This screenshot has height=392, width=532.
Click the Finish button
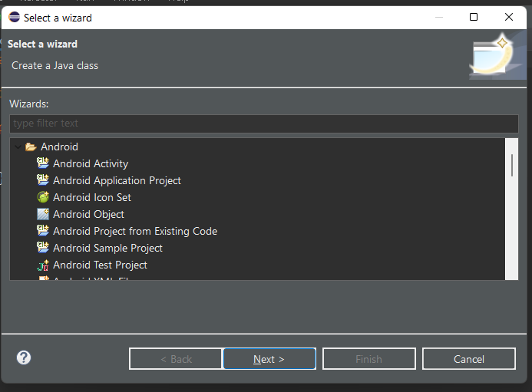[369, 359]
